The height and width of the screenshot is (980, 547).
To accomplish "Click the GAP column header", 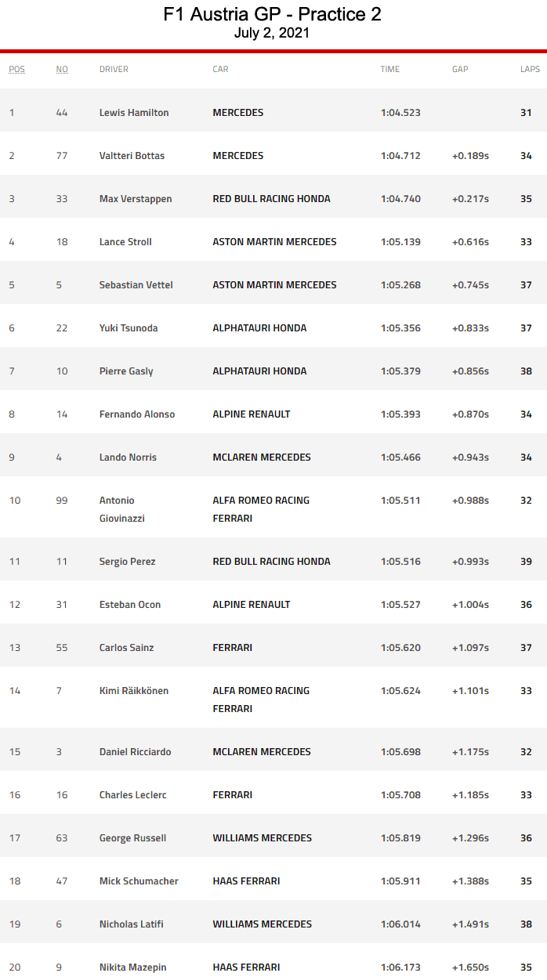I will pyautogui.click(x=460, y=69).
